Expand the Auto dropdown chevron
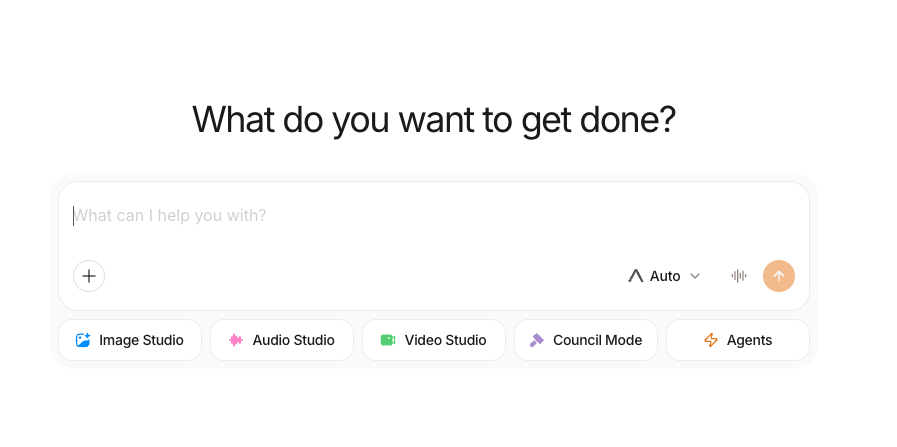The image size is (897, 447). (x=695, y=276)
